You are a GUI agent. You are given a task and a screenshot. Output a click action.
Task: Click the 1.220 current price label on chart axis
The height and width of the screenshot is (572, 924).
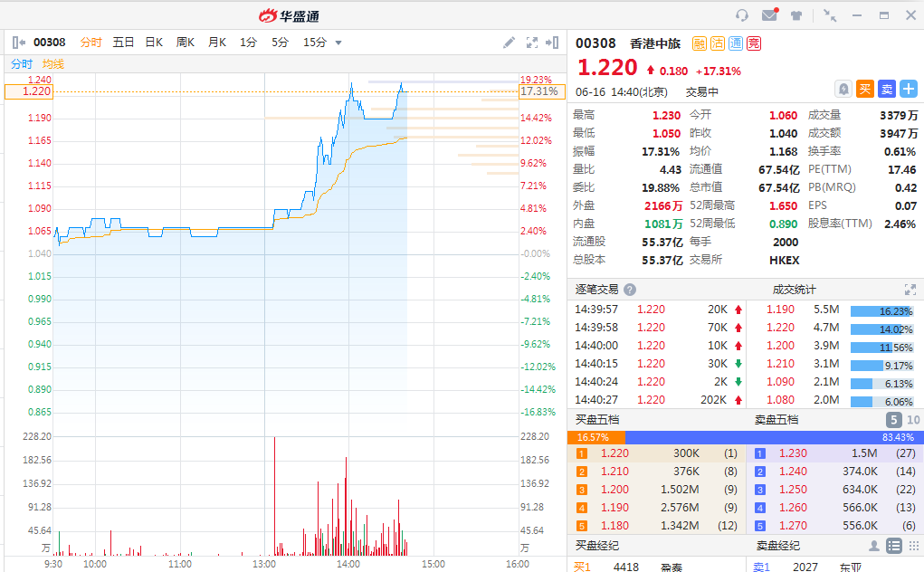coord(29,92)
